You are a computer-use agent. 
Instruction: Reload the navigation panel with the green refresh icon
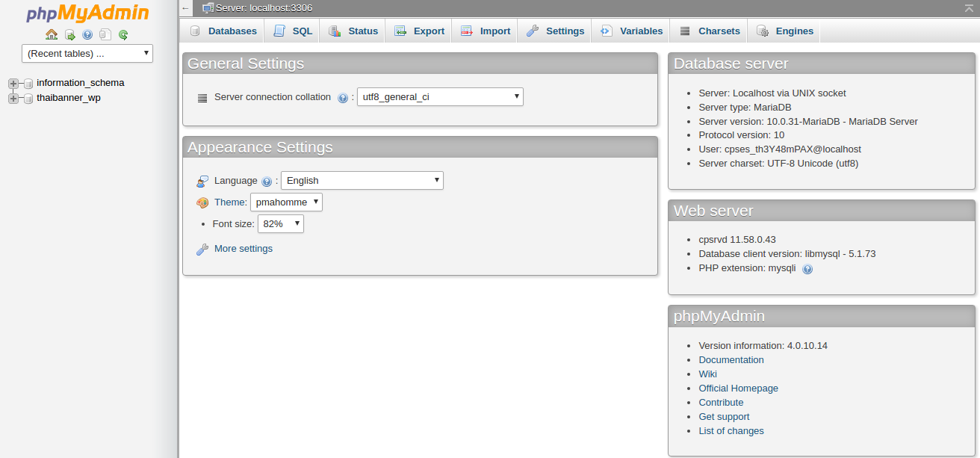[123, 34]
